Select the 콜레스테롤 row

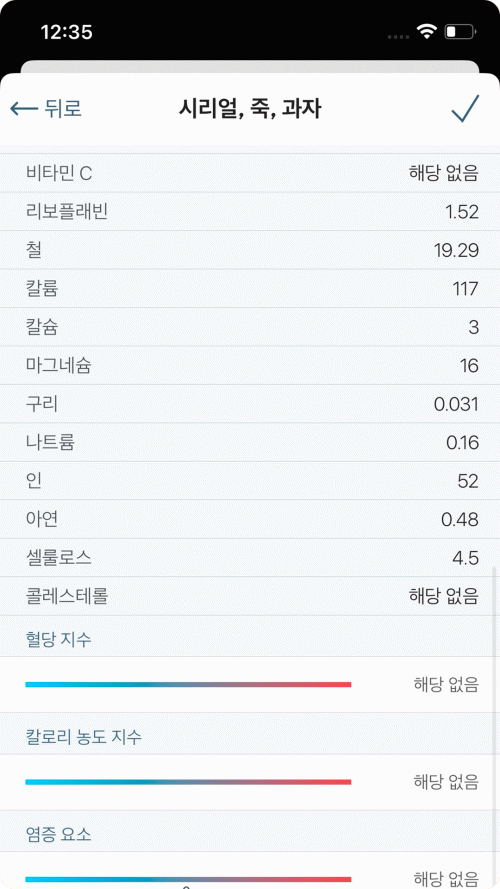tap(250, 596)
